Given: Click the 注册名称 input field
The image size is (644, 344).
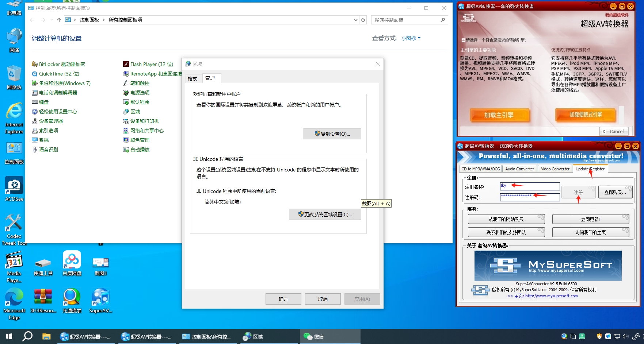Looking at the screenshot, I should click(x=530, y=186).
